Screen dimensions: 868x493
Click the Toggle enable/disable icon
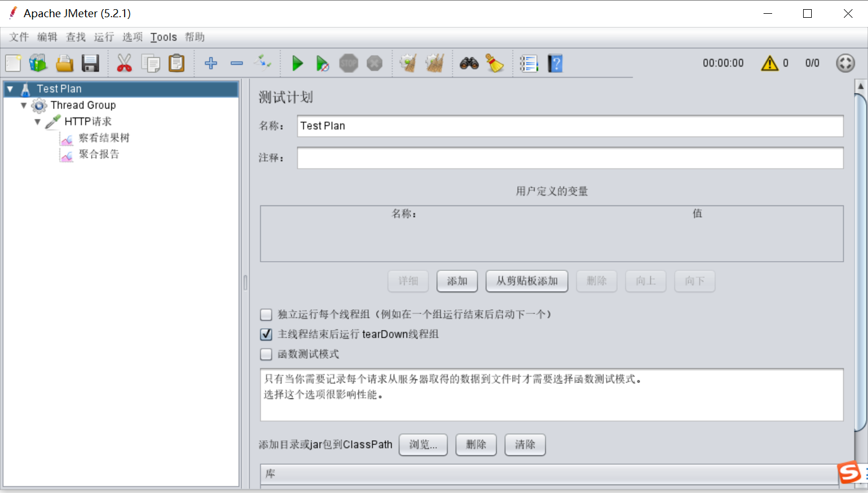263,62
